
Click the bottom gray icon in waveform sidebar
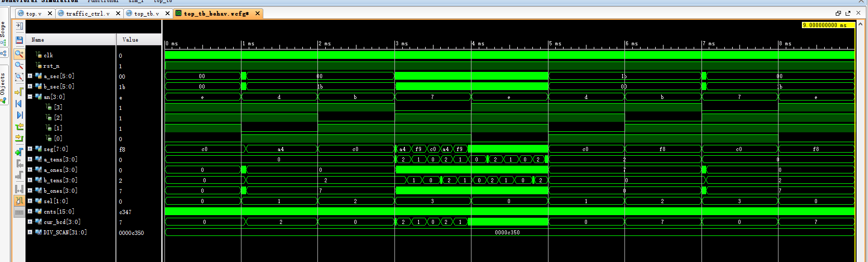[19, 213]
